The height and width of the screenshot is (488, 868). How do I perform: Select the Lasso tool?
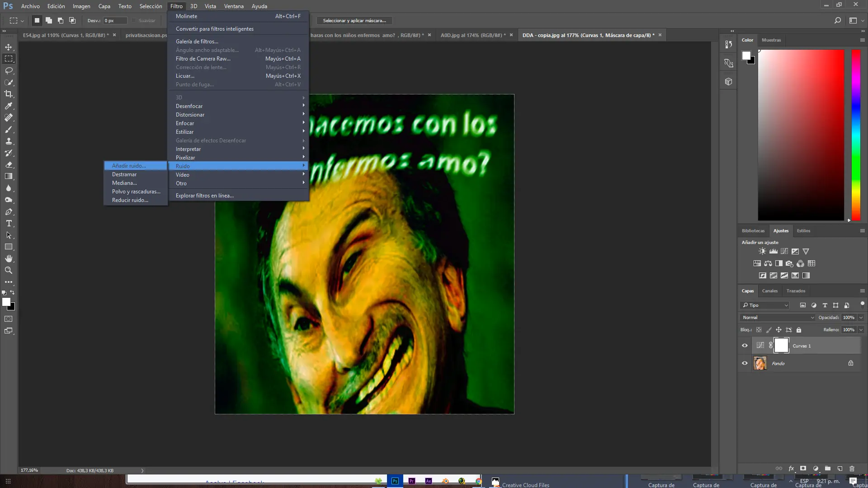[x=9, y=70]
